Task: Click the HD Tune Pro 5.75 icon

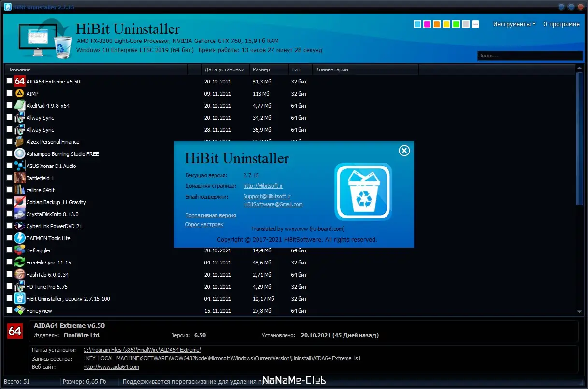Action: coord(19,286)
